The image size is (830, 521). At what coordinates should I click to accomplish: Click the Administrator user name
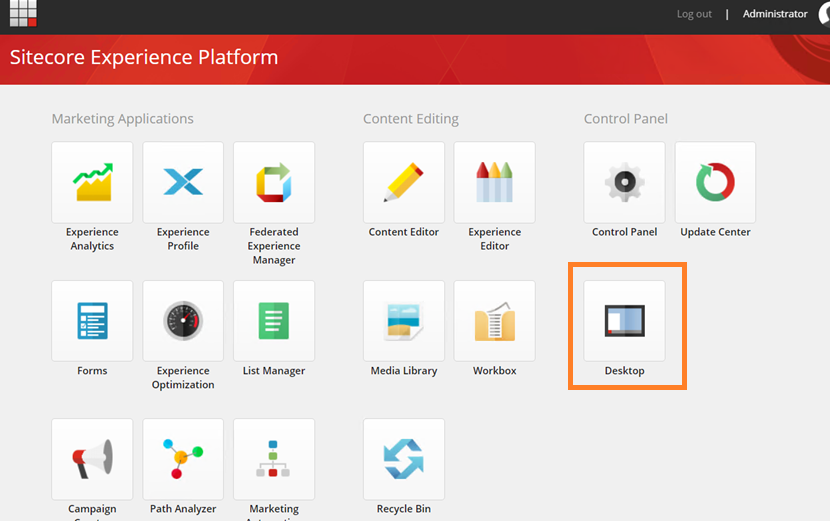[x=775, y=14]
